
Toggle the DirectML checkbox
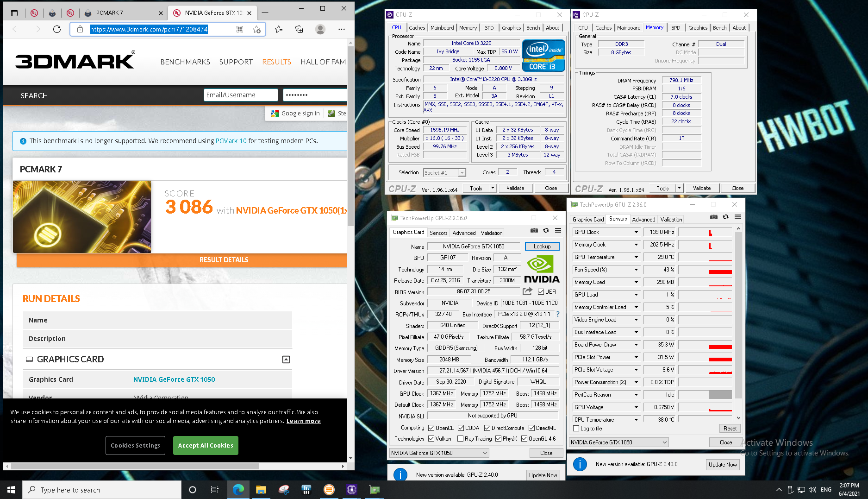coord(532,428)
